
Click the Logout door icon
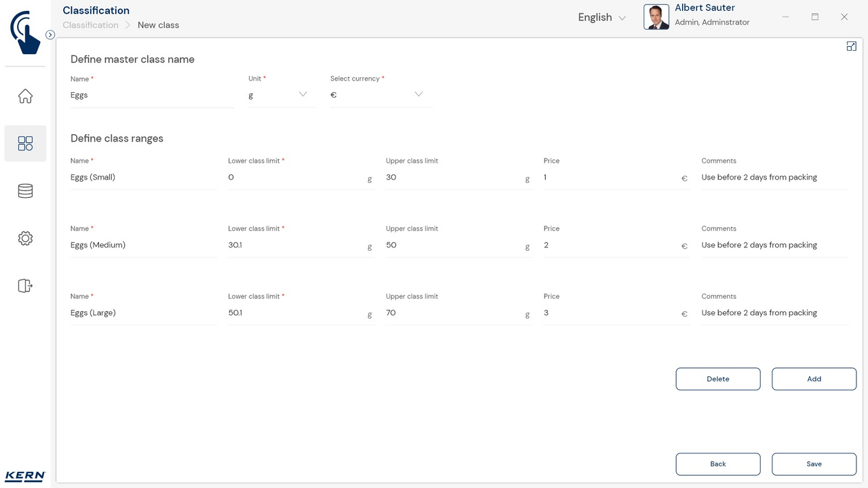click(x=25, y=286)
